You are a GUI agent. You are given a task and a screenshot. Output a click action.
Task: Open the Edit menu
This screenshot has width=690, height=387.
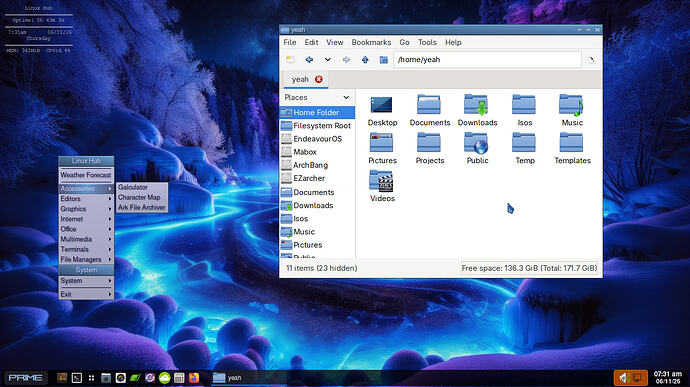pos(311,42)
